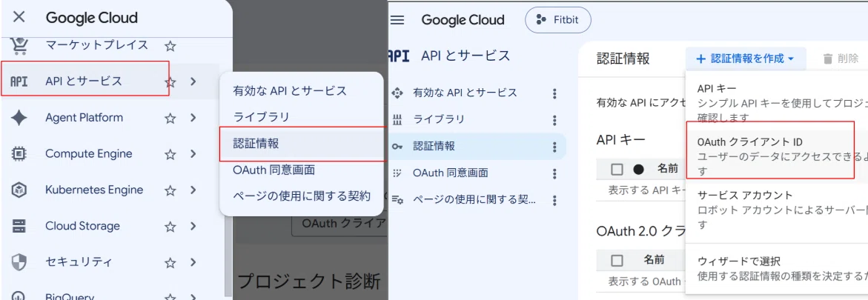Click the ページの使用に関する契約 settings icon

pyautogui.click(x=397, y=200)
